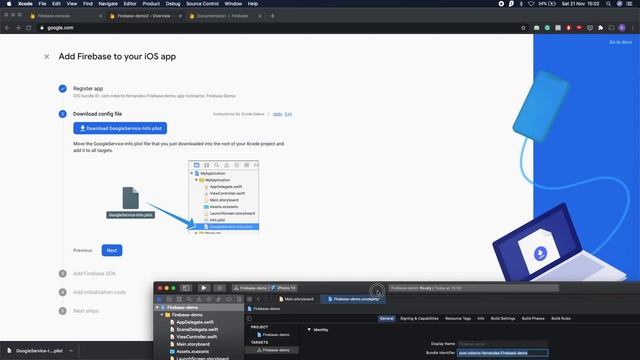Open Xcode debug navigator icon

pyautogui.click(x=219, y=299)
